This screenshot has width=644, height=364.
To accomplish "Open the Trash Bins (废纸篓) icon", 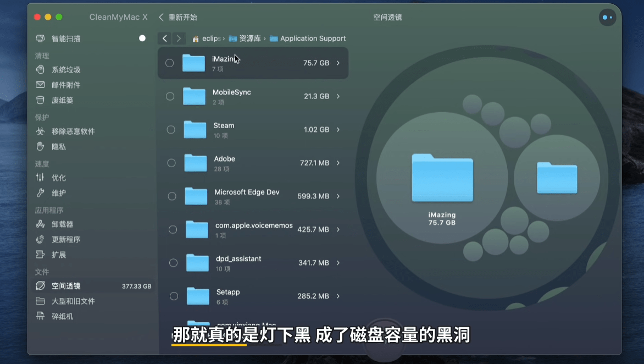I will [x=40, y=100].
